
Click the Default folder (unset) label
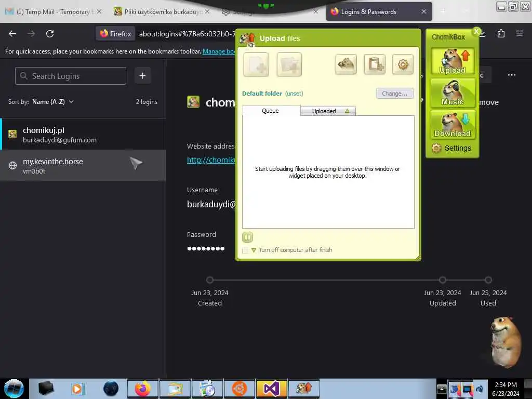click(272, 94)
